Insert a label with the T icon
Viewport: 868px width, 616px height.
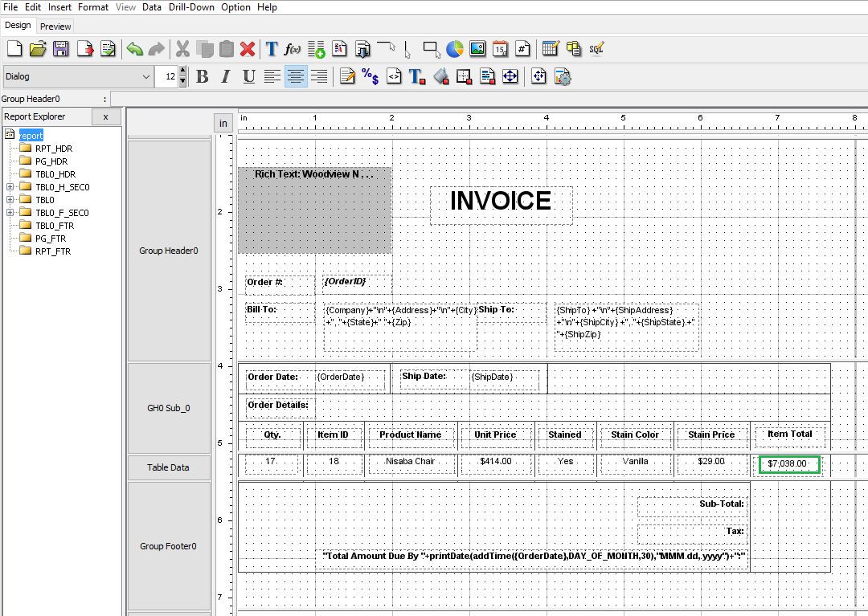point(272,49)
